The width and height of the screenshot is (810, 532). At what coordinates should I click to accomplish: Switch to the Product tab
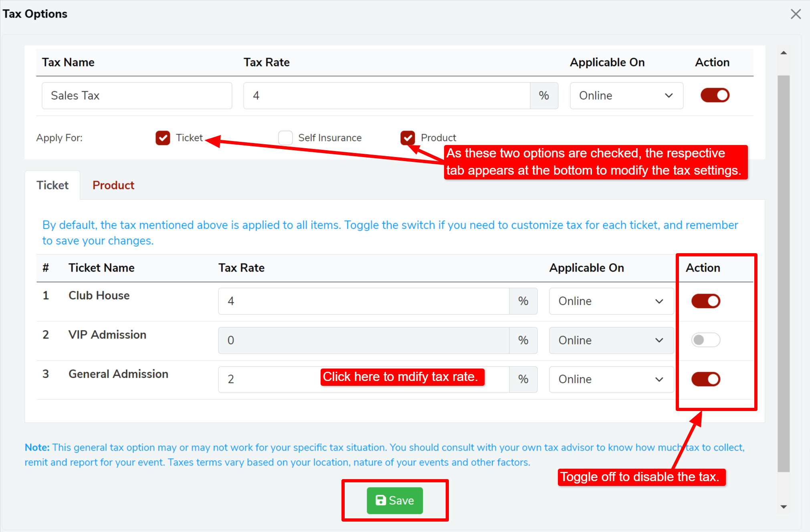pos(113,185)
